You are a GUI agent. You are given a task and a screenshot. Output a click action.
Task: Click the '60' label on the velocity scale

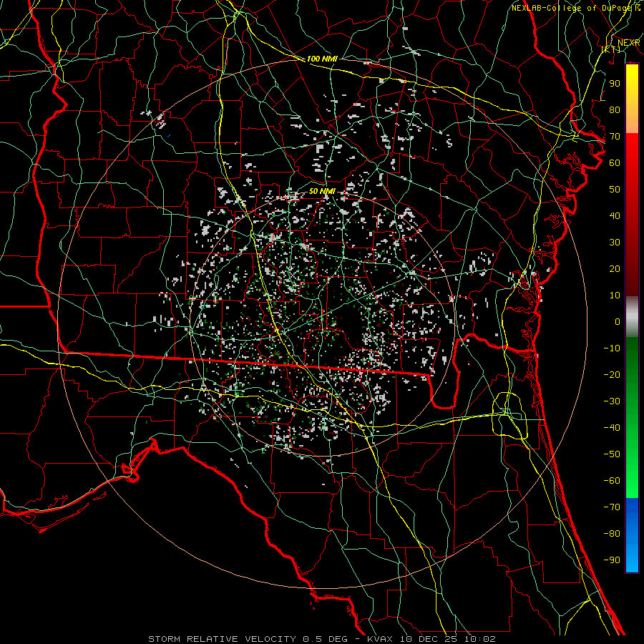coord(615,163)
